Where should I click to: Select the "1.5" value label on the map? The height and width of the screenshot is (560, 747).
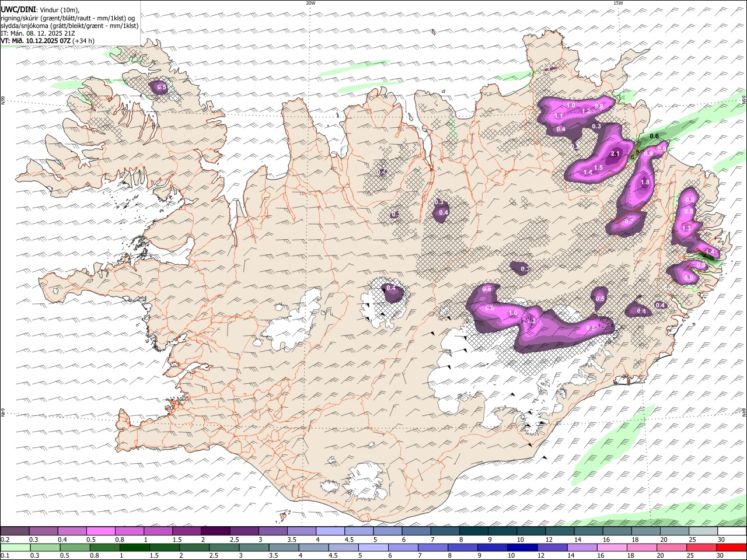(x=598, y=167)
